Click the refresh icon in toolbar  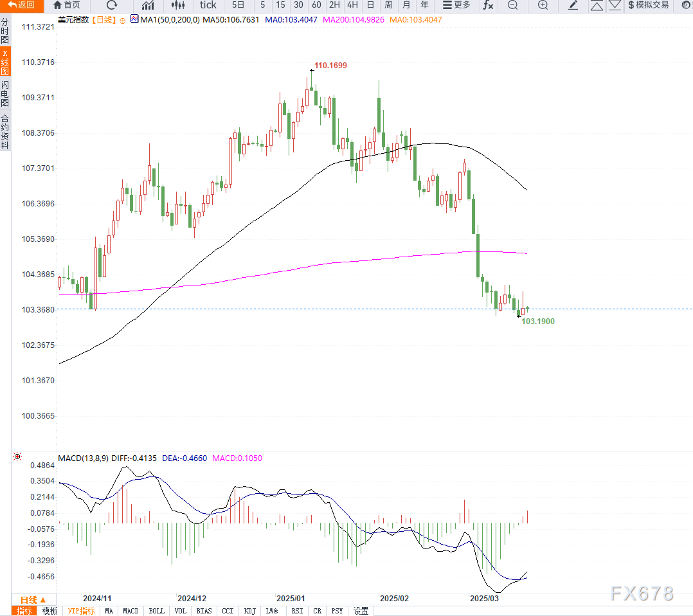[112, 5]
